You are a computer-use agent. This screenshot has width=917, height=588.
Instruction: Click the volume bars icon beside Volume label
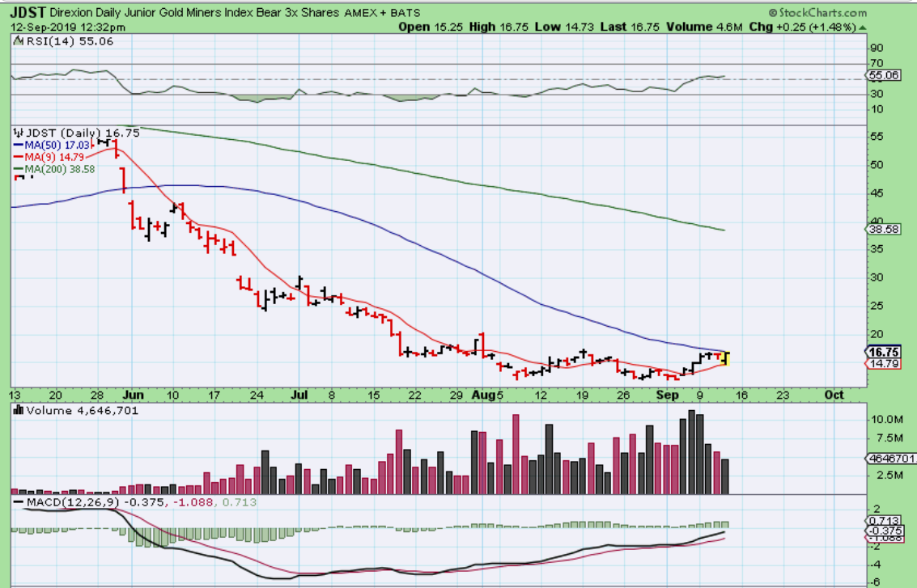(19, 410)
